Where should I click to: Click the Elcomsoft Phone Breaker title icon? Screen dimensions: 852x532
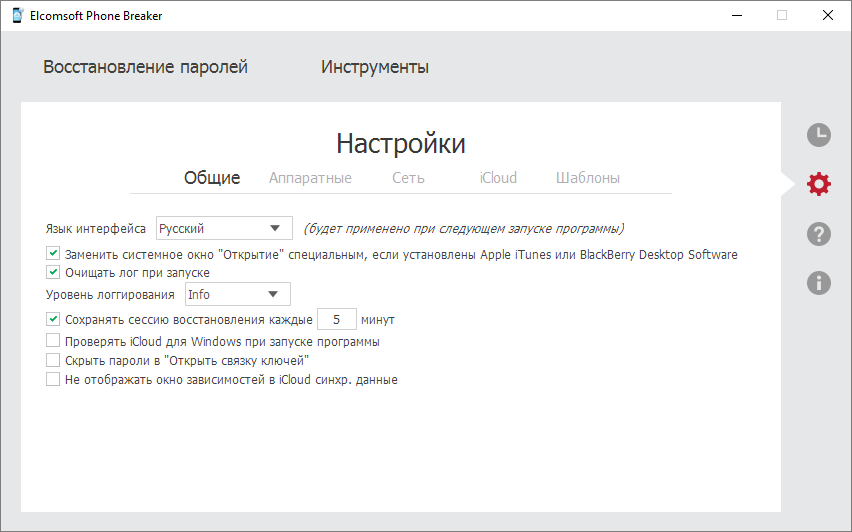17,16
